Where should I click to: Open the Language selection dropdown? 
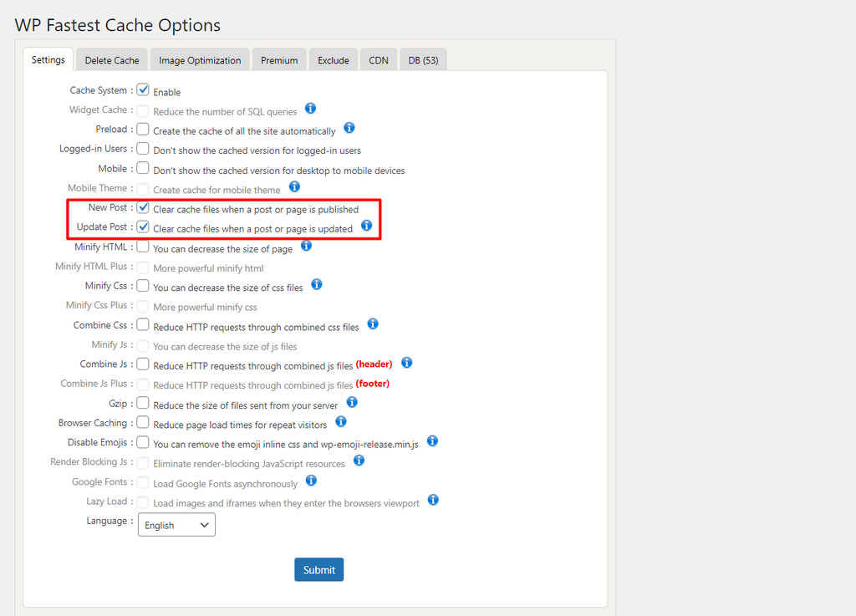[x=176, y=524]
